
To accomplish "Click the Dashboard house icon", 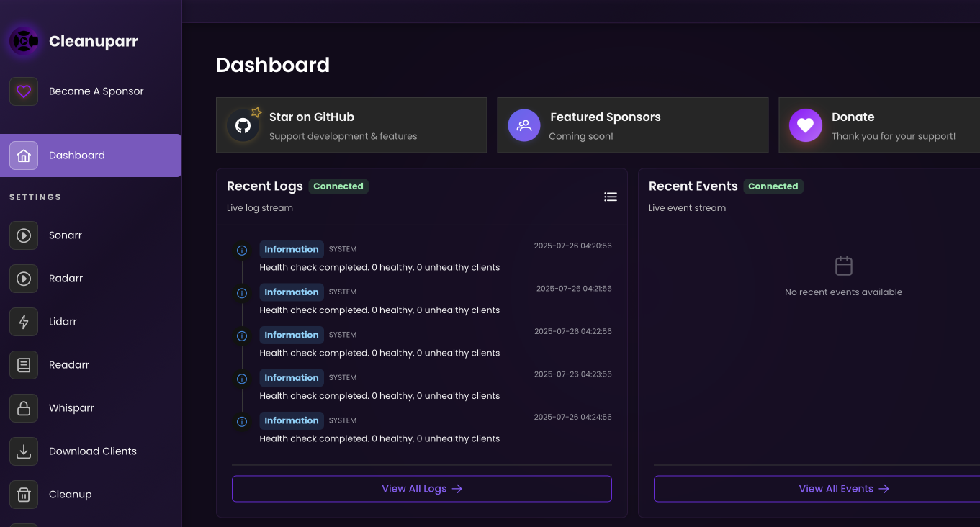I will (24, 155).
